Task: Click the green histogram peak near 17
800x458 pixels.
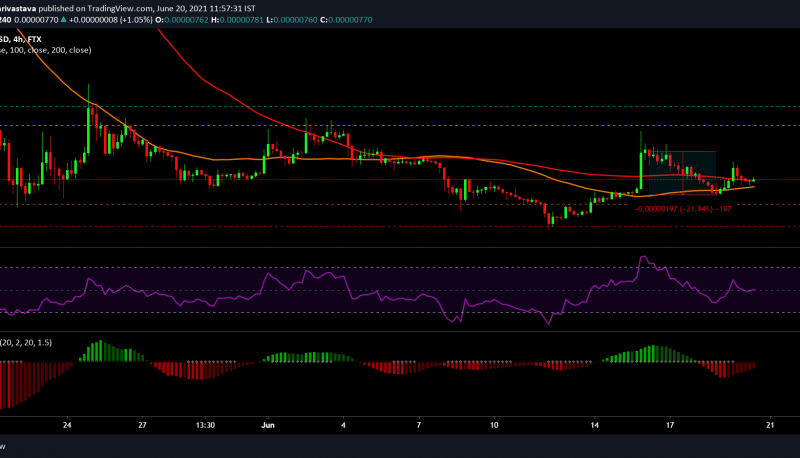Action: tap(648, 354)
